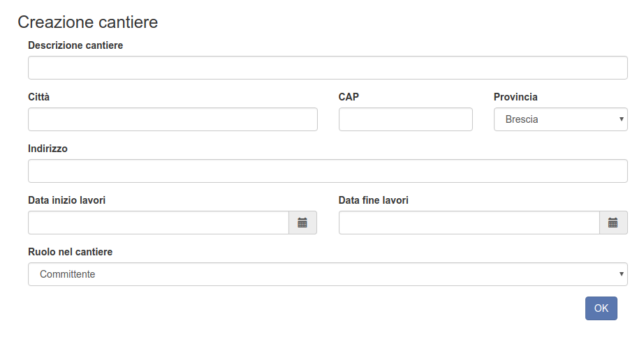Expand the Provincia dropdown showing Brescia
The image size is (644, 337).
[561, 119]
